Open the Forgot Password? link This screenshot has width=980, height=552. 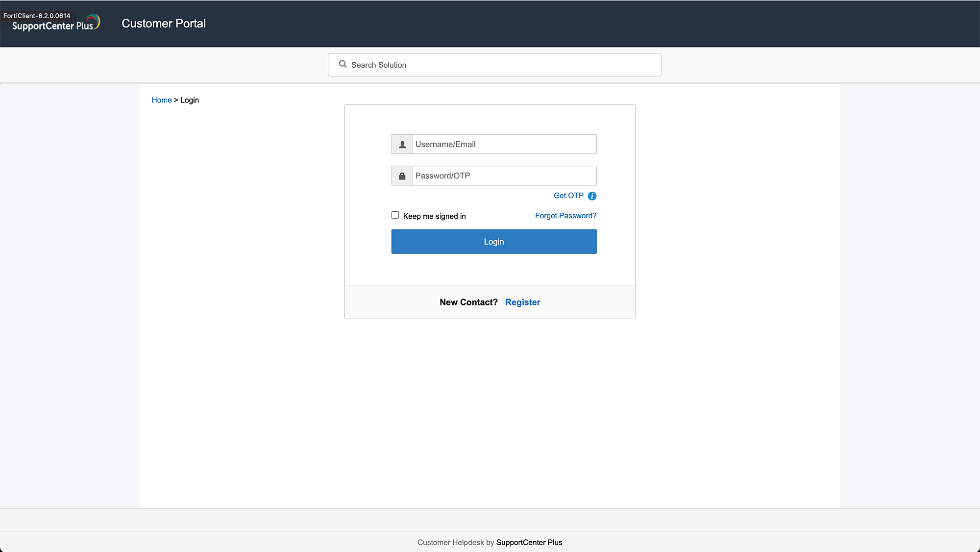tap(565, 216)
